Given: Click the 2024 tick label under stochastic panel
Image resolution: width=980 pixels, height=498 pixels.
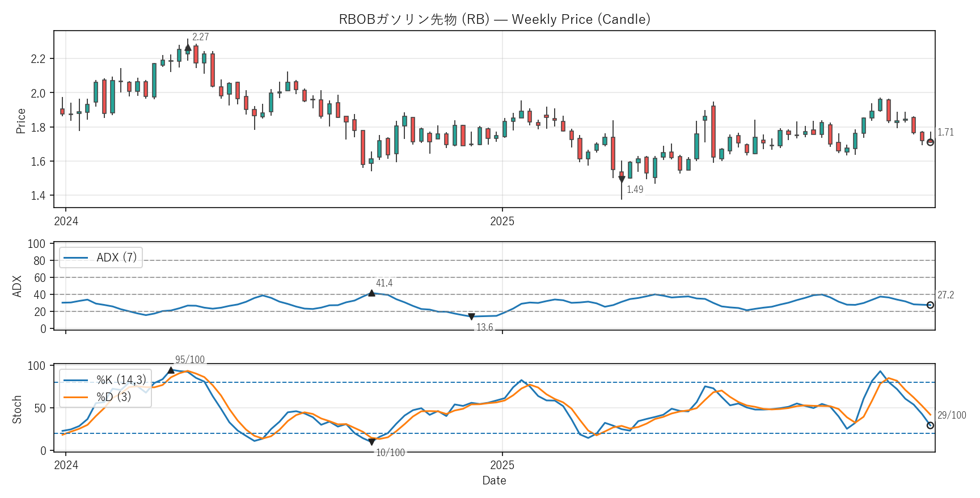Looking at the screenshot, I should [66, 465].
